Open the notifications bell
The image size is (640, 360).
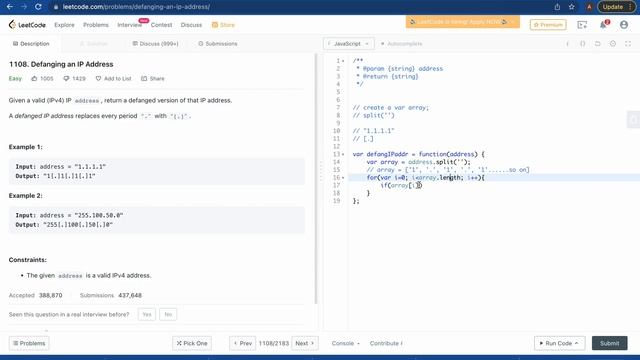(603, 25)
